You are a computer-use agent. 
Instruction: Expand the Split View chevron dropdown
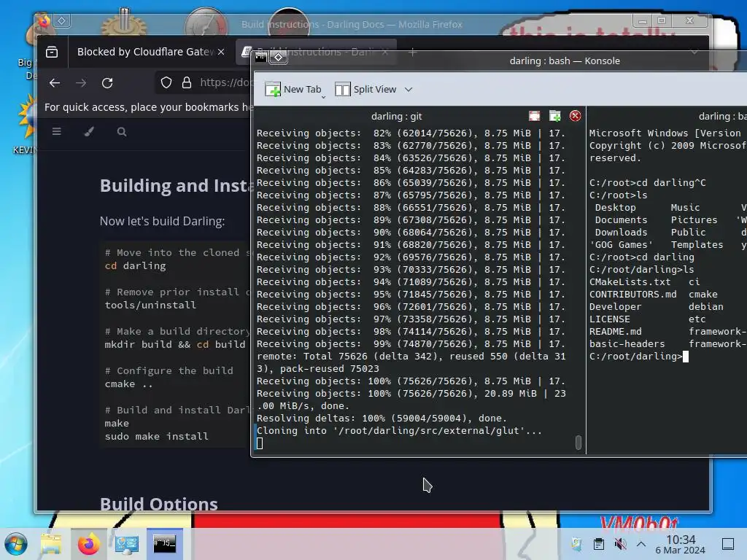pyautogui.click(x=409, y=90)
